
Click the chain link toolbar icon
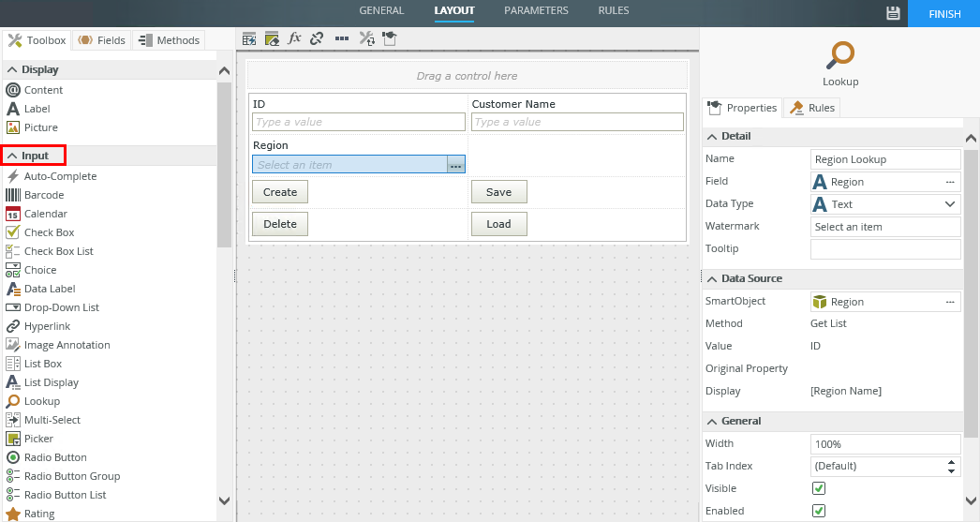(x=317, y=38)
